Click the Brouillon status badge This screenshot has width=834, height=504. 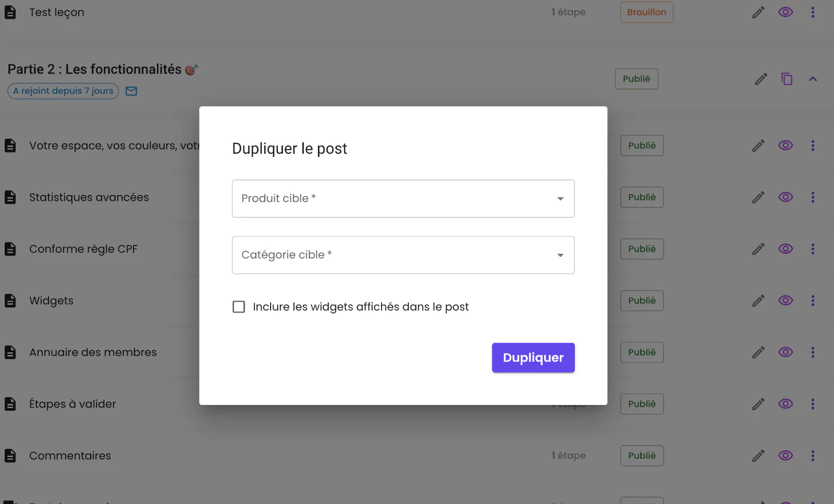tap(646, 12)
